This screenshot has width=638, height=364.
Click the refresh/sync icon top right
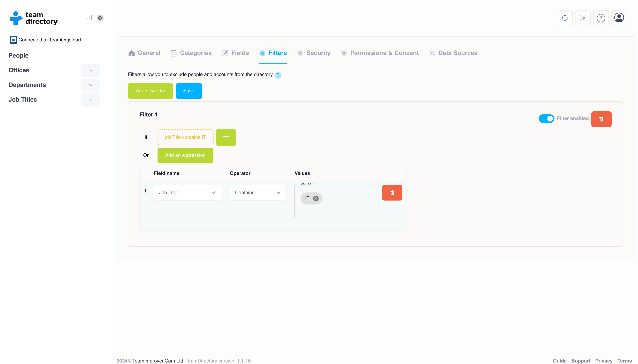(x=565, y=18)
